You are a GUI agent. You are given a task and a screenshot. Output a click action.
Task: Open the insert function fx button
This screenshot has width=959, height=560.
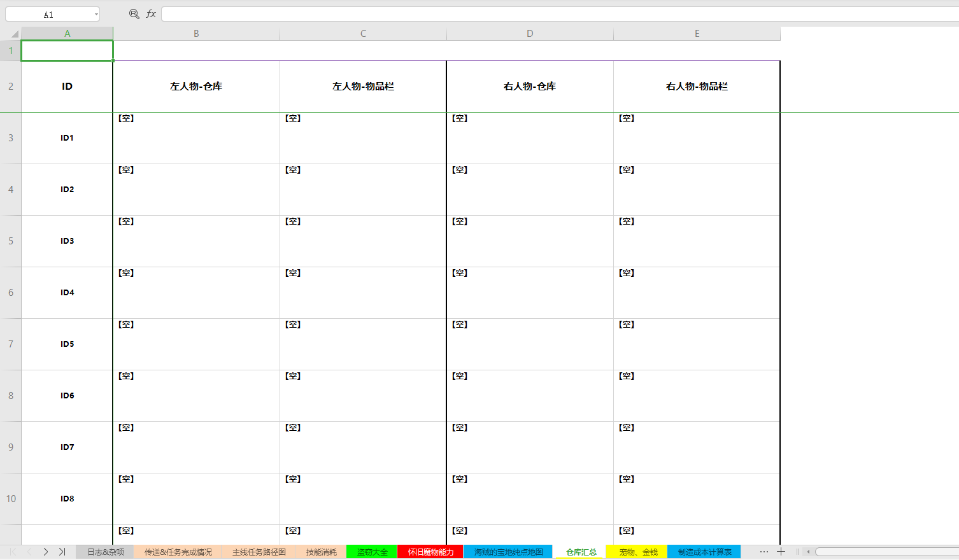(x=151, y=14)
